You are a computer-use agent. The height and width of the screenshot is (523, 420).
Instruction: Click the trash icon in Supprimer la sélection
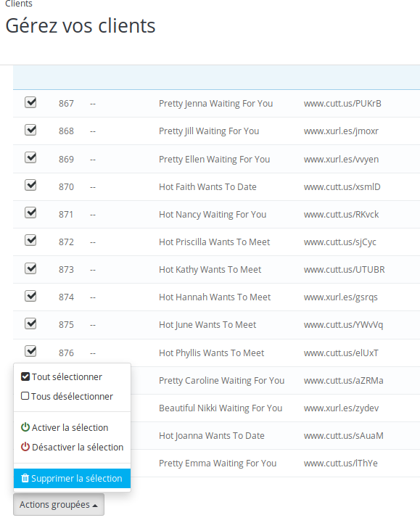25,478
